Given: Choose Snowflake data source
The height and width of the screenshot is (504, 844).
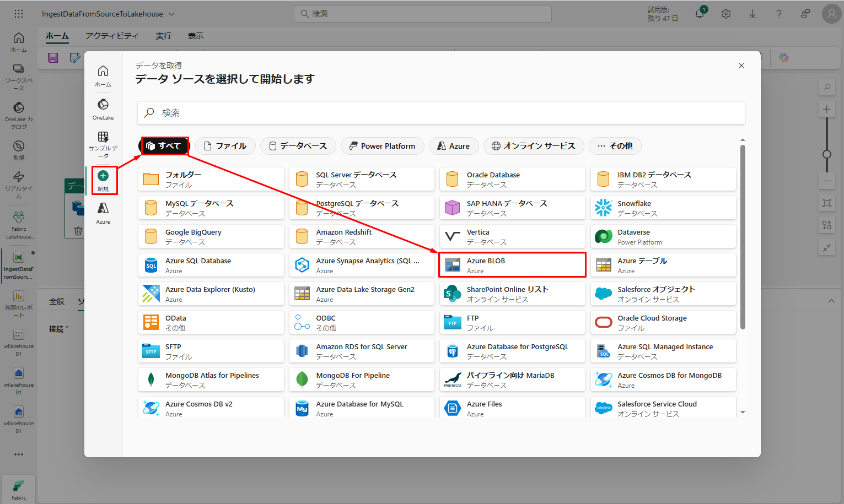Looking at the screenshot, I should coord(663,208).
